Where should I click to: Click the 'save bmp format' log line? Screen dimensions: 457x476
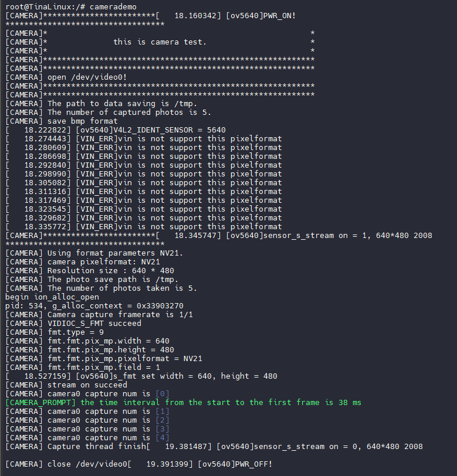click(61, 121)
